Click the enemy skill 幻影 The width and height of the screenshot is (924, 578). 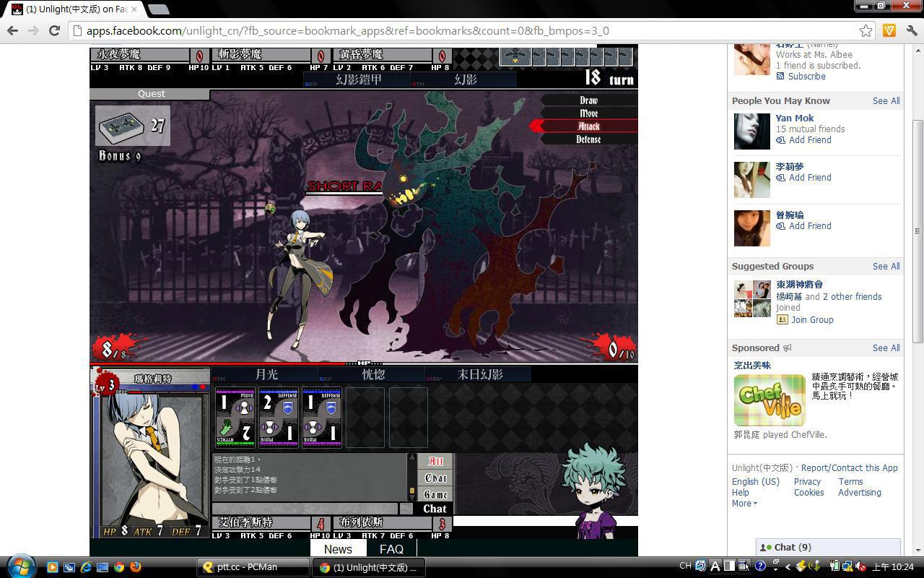464,80
